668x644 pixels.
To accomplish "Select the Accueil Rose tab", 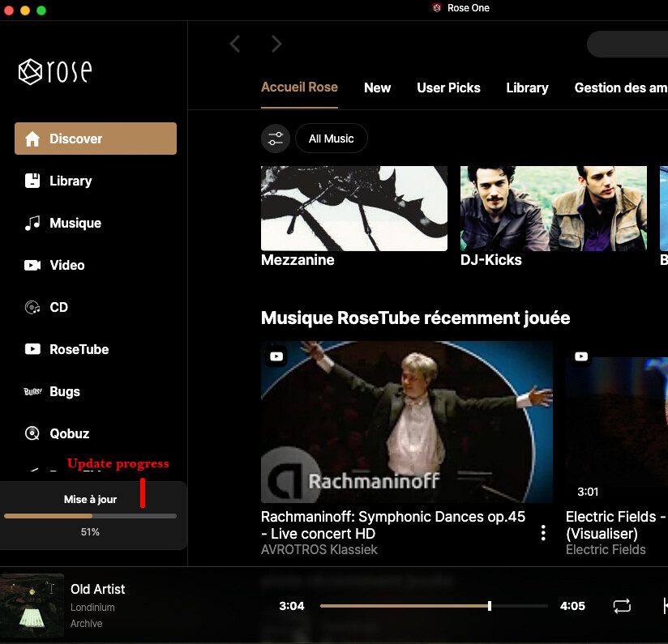I will point(299,87).
